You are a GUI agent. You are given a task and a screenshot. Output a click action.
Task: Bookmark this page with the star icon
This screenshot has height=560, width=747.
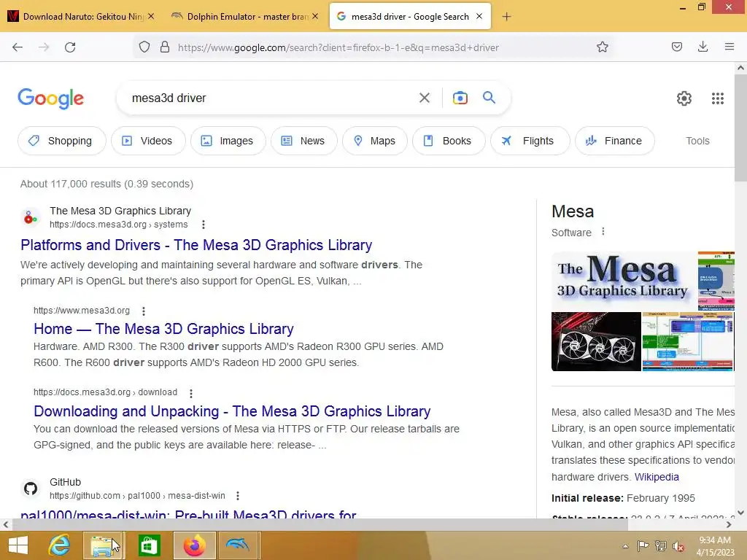point(602,47)
